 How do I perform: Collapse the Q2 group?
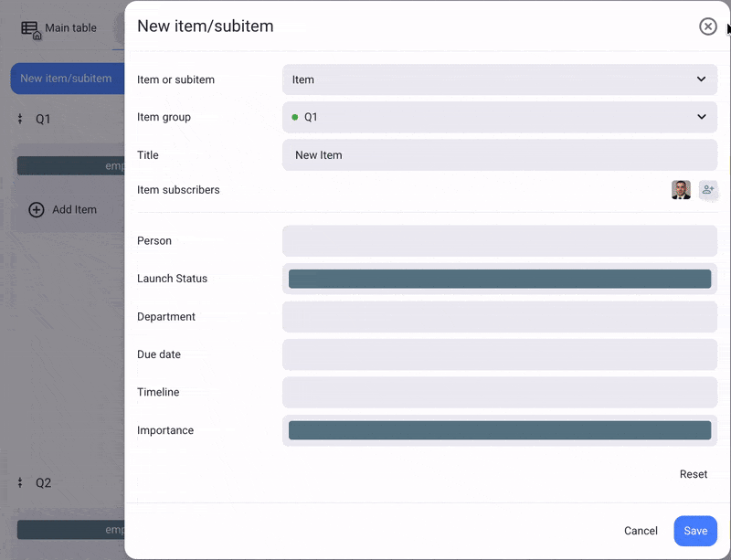coord(20,482)
